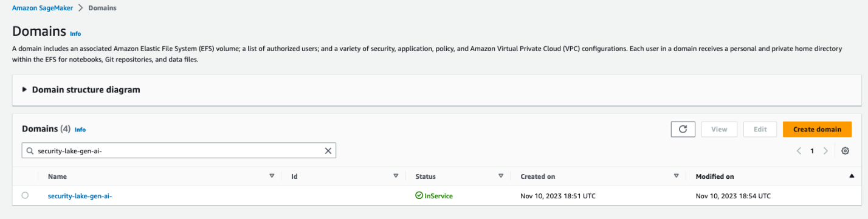Click the View button
868x219 pixels.
(x=719, y=129)
